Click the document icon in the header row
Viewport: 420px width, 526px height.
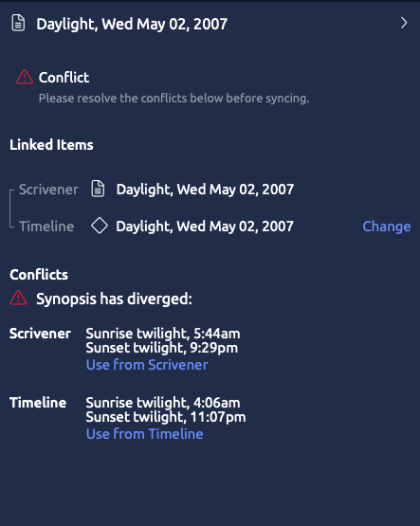(x=18, y=23)
